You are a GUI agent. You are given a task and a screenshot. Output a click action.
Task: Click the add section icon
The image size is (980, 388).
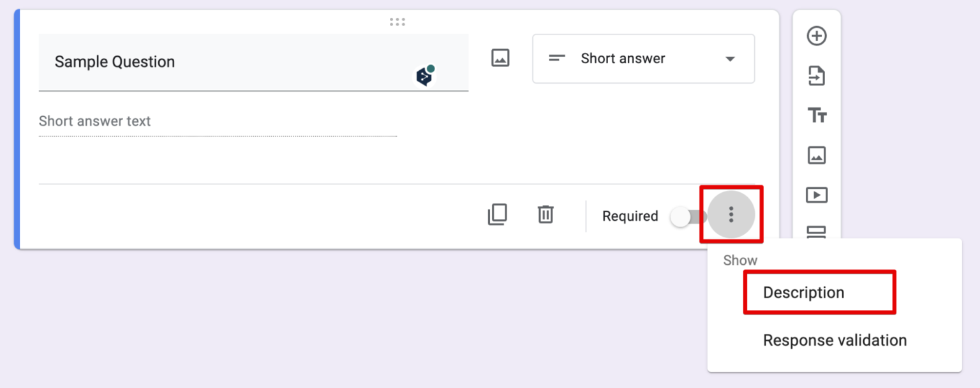817,231
